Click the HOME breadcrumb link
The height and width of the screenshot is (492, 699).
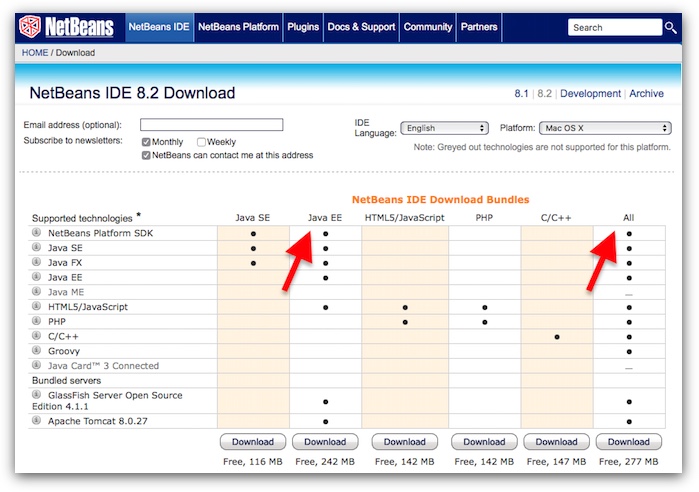tap(35, 53)
